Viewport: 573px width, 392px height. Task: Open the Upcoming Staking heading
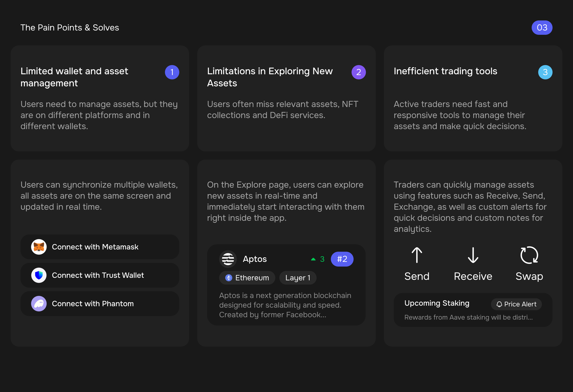(x=437, y=303)
